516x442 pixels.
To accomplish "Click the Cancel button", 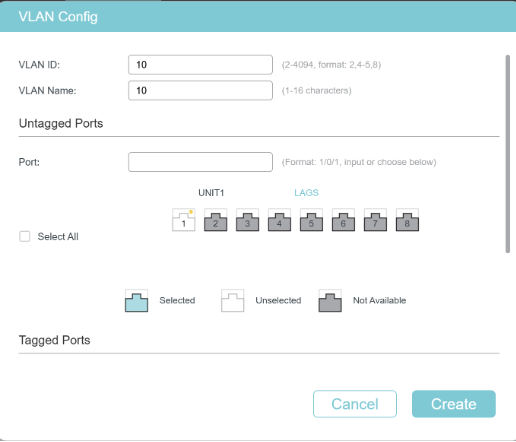I will (355, 404).
